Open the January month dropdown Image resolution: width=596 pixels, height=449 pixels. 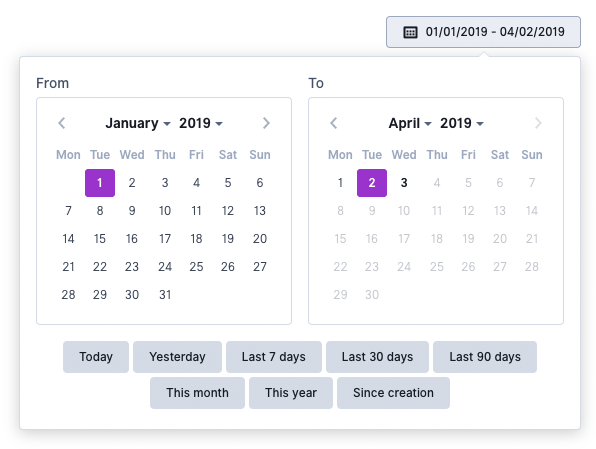coord(138,123)
